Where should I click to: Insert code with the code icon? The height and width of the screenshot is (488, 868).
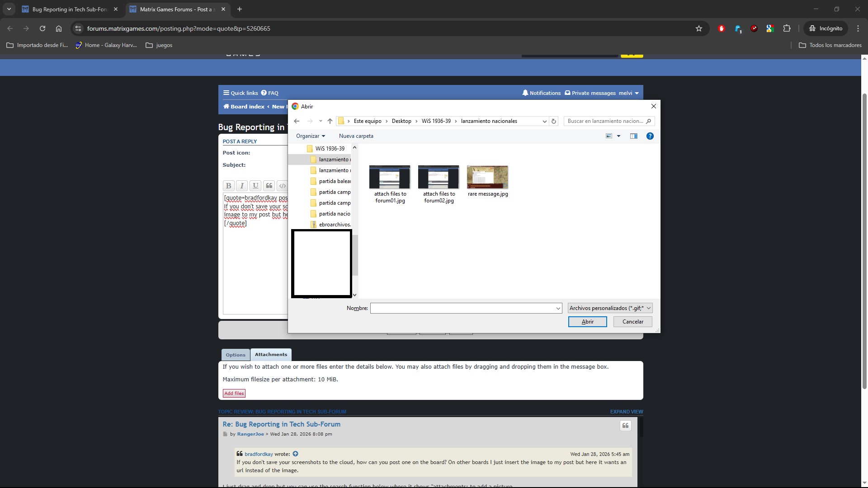(283, 186)
